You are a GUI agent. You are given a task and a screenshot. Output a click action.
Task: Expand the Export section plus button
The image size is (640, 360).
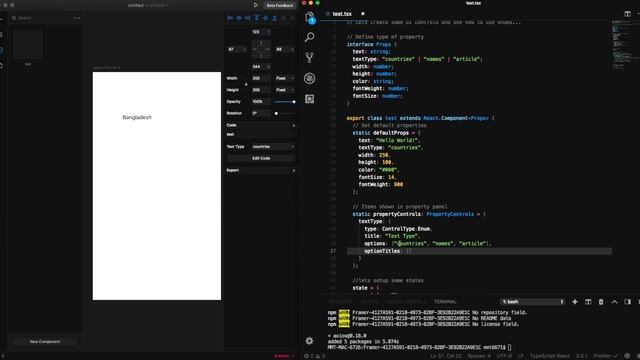point(293,171)
